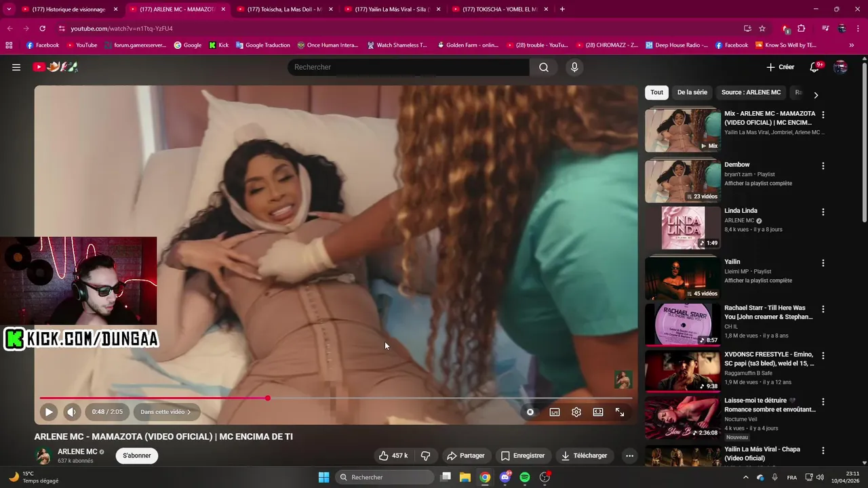
Task: Bookmark this page with the star
Action: click(762, 28)
